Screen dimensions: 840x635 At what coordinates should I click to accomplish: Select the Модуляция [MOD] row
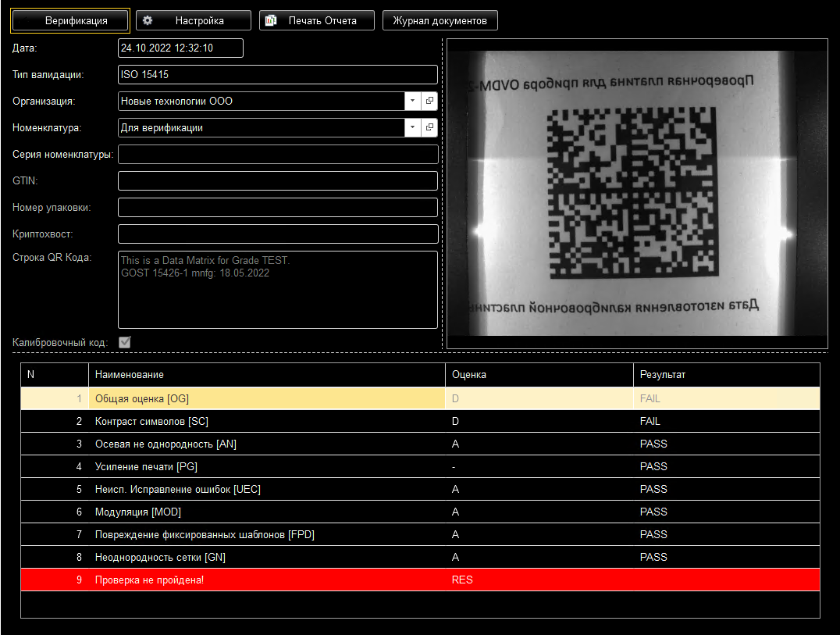420,512
